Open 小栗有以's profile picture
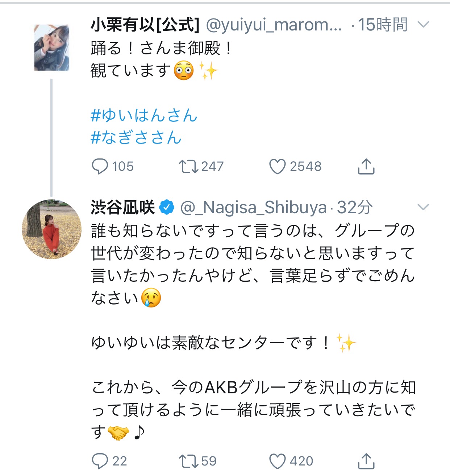The image size is (450, 476). 51,48
